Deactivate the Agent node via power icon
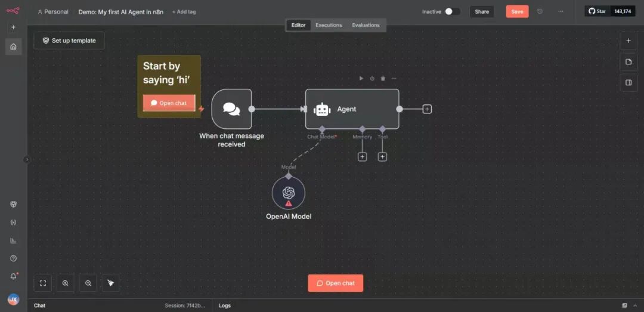 [x=372, y=78]
